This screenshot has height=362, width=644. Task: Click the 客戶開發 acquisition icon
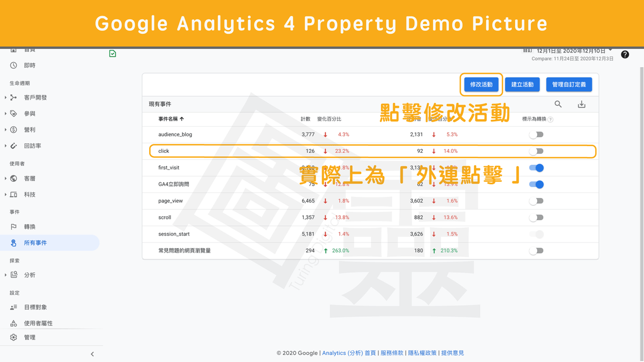tap(13, 98)
